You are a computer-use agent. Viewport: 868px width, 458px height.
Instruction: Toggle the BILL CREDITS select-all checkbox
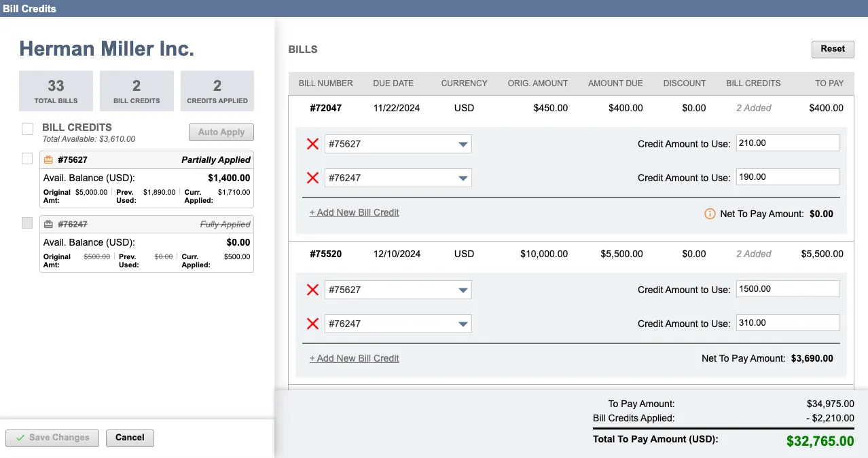click(27, 129)
